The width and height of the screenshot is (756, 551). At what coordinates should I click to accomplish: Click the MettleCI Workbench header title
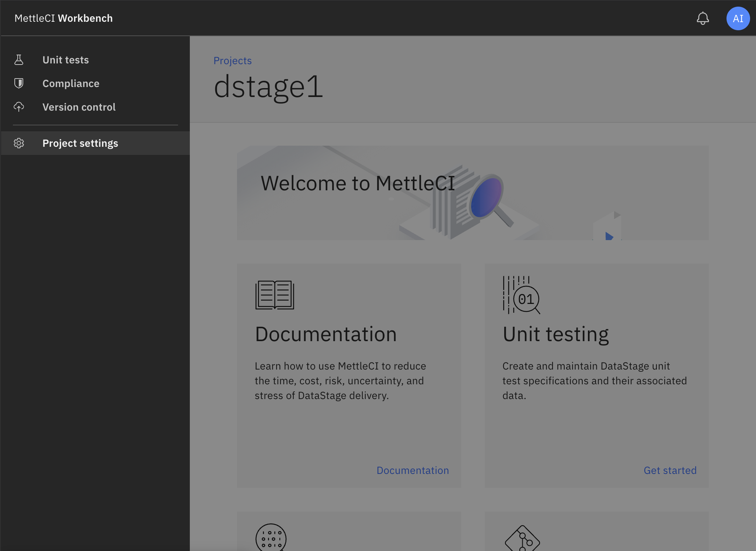(x=63, y=18)
